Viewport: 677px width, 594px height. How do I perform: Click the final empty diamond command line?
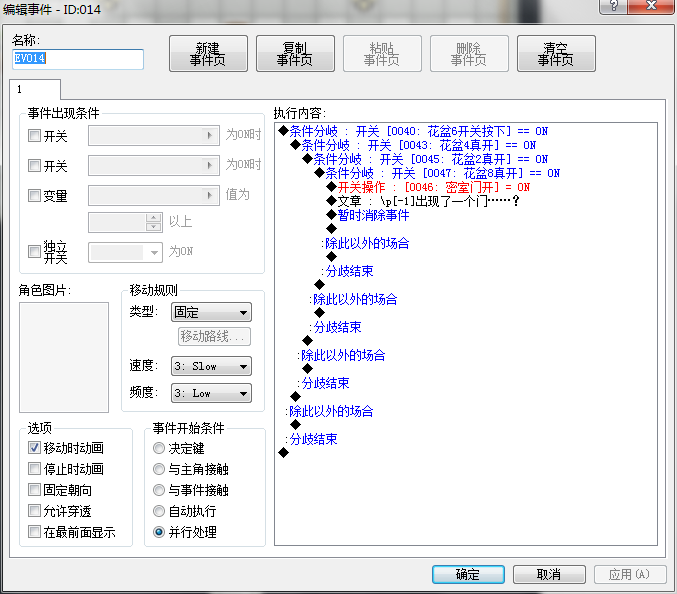[284, 453]
